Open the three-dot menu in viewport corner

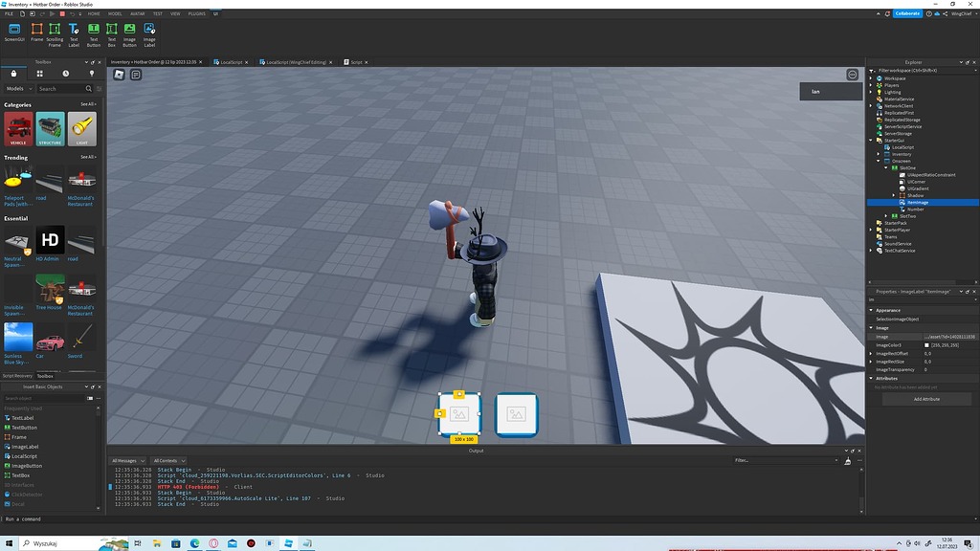[852, 75]
